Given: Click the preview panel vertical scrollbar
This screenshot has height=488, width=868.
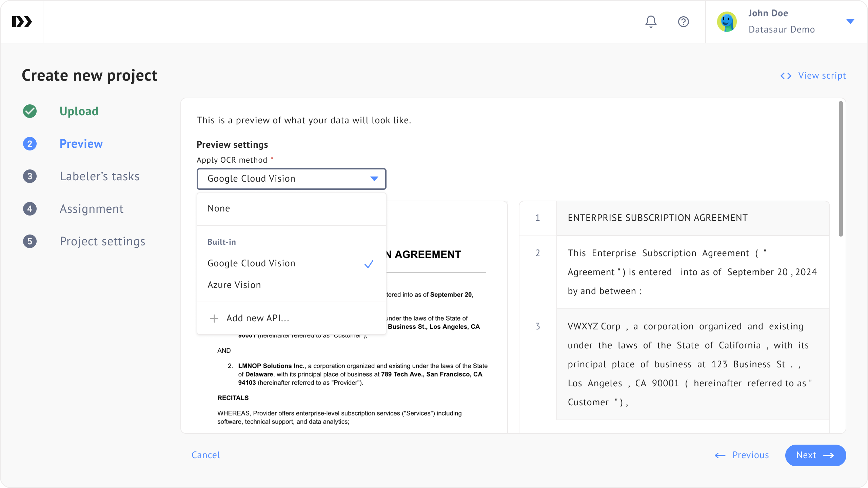Looking at the screenshot, I should click(x=841, y=169).
